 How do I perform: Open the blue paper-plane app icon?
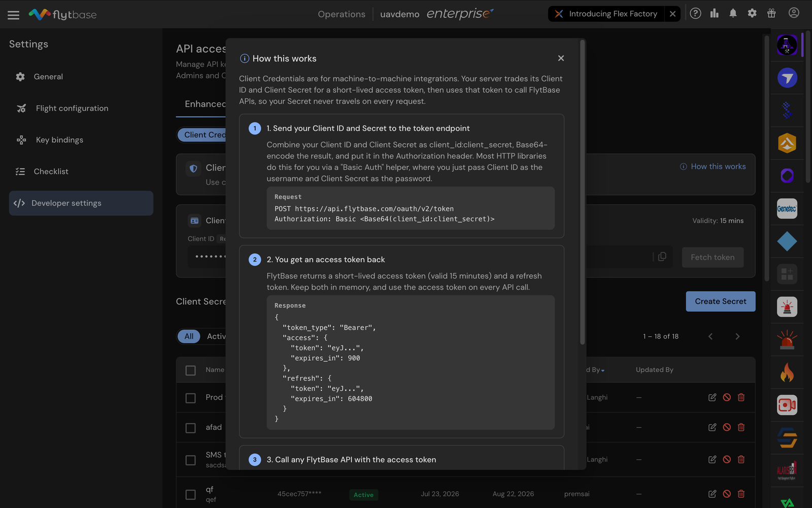tap(787, 78)
